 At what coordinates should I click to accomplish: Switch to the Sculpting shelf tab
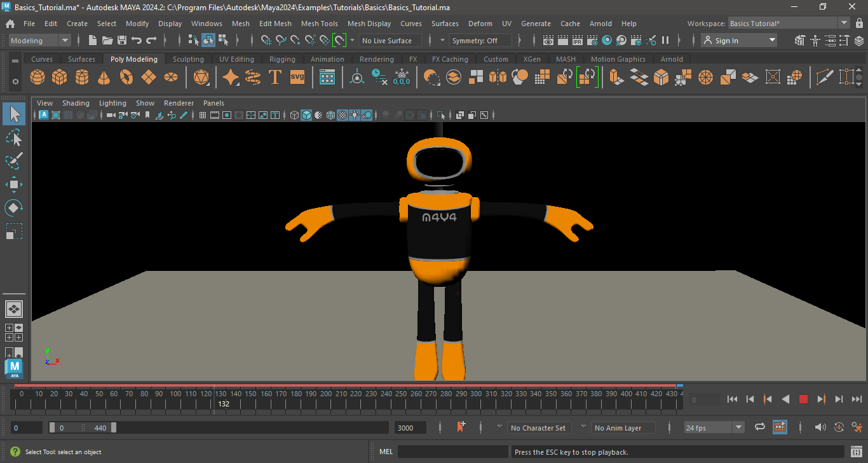[x=188, y=59]
